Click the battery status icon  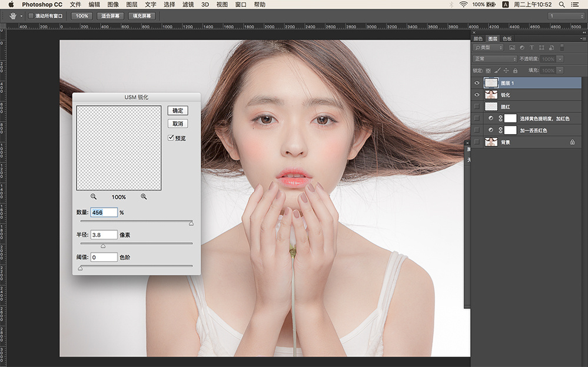(x=491, y=5)
